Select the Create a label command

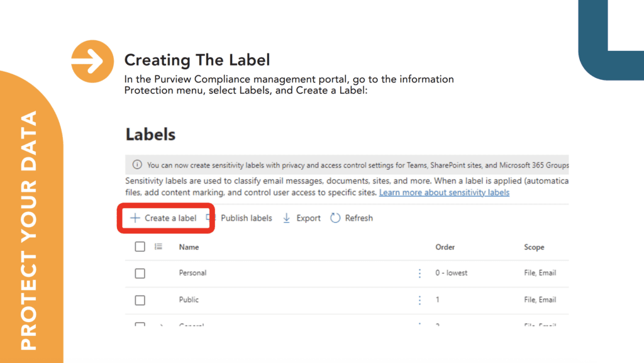point(164,218)
